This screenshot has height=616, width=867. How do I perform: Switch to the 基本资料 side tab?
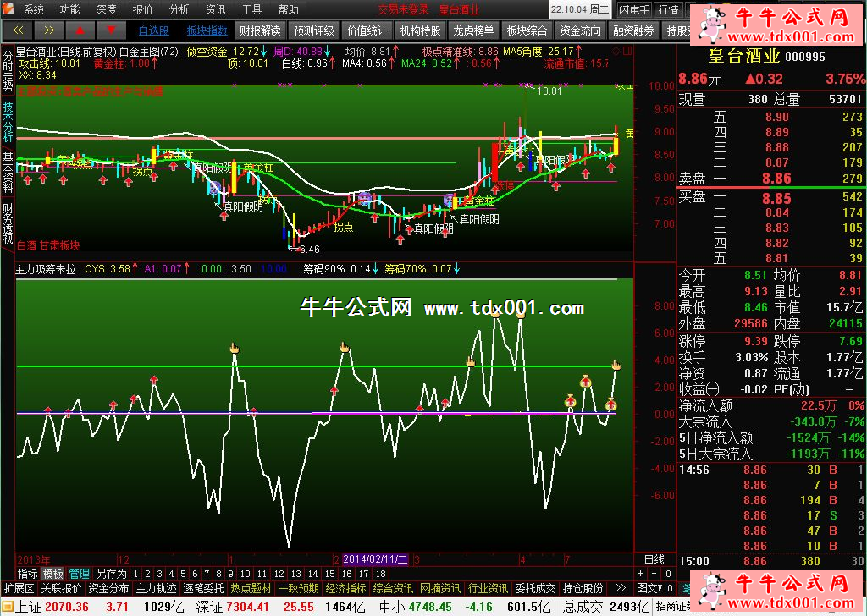8,173
